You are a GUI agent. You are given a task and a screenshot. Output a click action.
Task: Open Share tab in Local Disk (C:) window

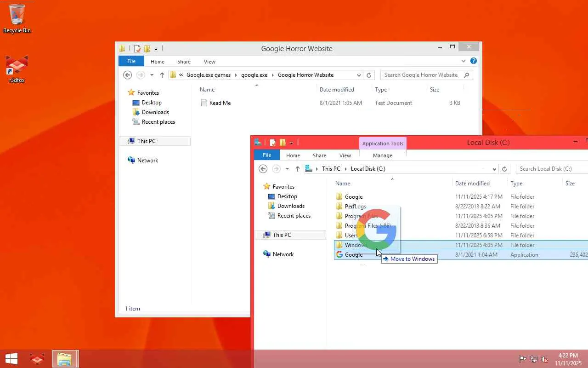click(319, 155)
